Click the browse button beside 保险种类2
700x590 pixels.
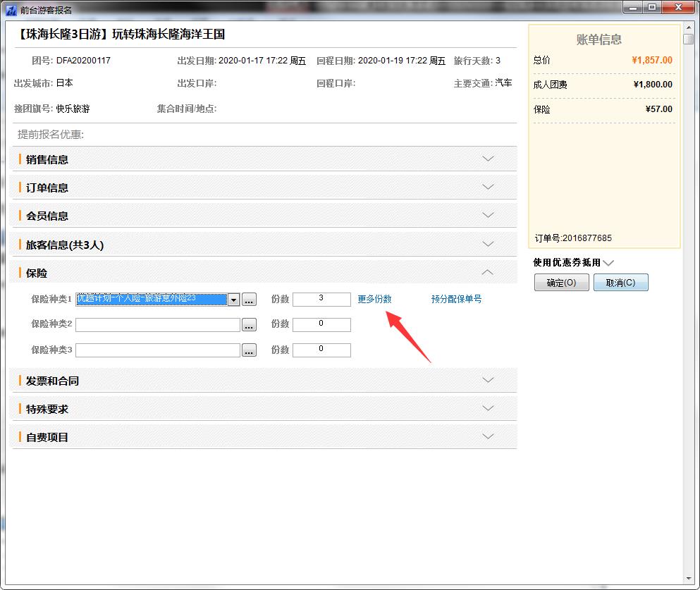[249, 325]
